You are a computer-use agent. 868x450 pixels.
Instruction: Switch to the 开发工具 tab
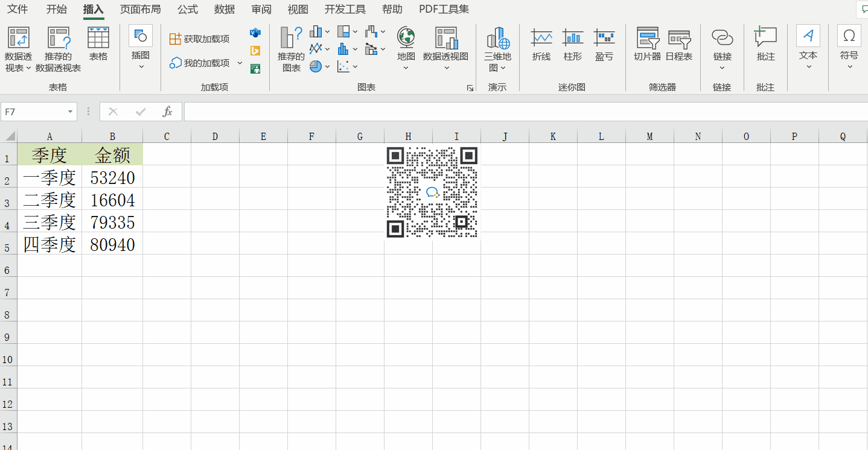(345, 10)
